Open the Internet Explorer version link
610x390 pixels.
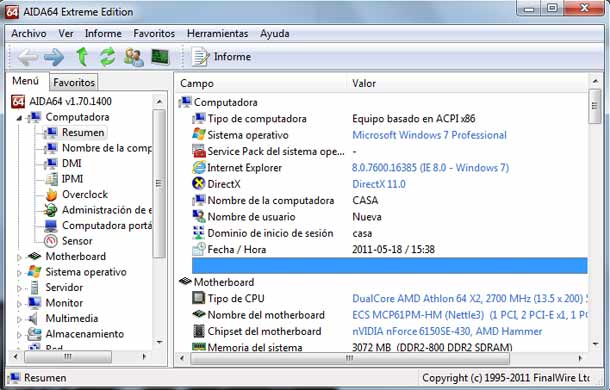(x=430, y=168)
